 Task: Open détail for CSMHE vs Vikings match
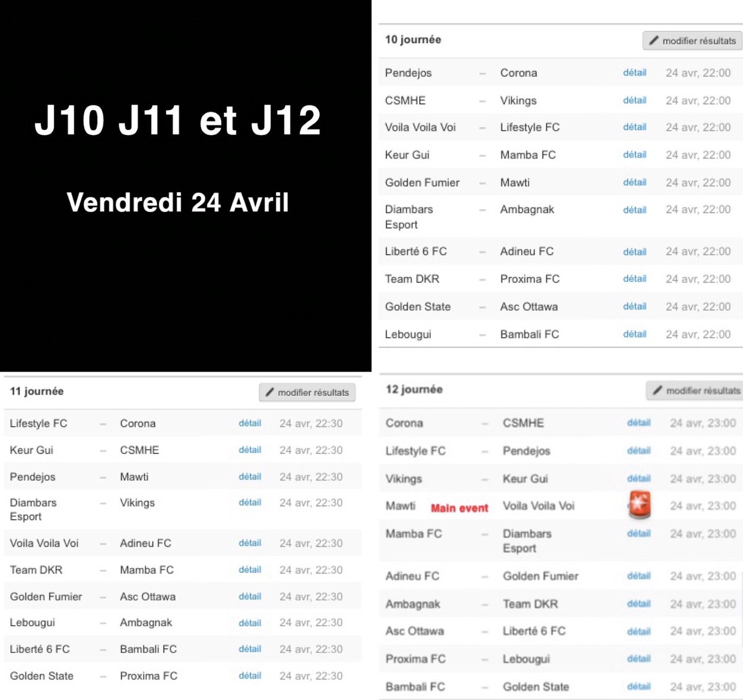tap(635, 100)
